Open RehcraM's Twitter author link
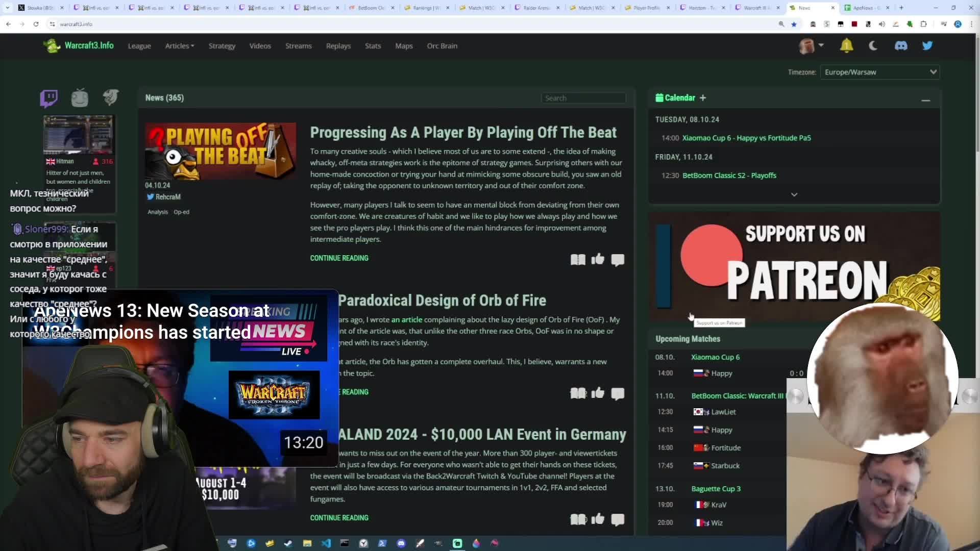 coord(164,197)
